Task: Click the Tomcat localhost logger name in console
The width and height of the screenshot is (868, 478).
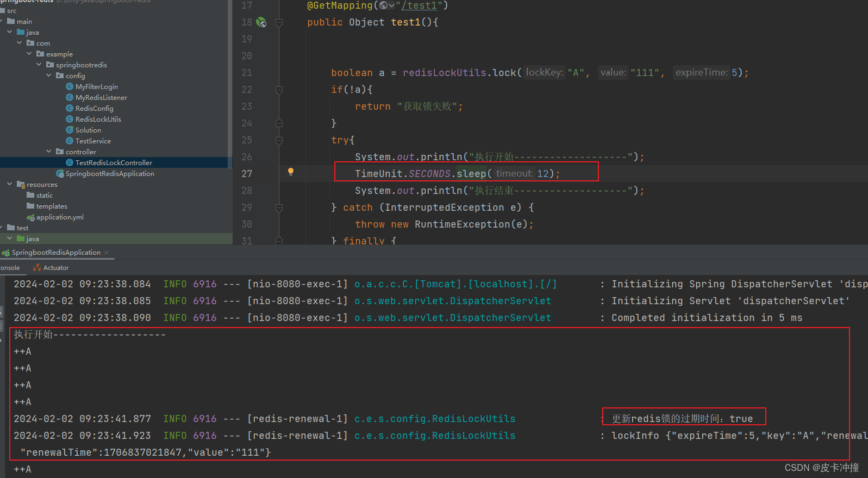Action: click(455, 284)
